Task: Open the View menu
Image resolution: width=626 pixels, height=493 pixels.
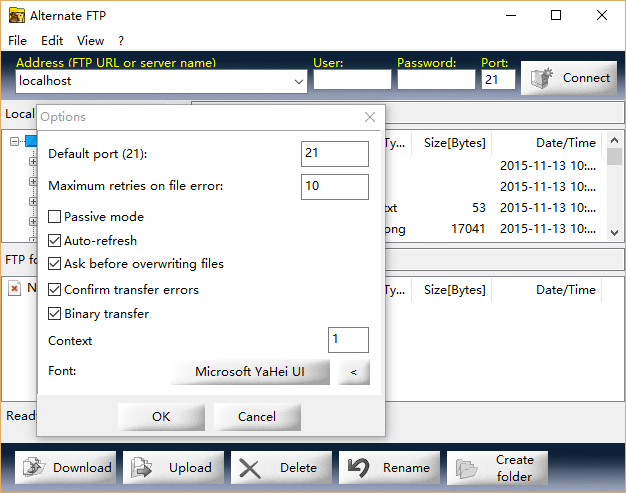Action: (90, 41)
